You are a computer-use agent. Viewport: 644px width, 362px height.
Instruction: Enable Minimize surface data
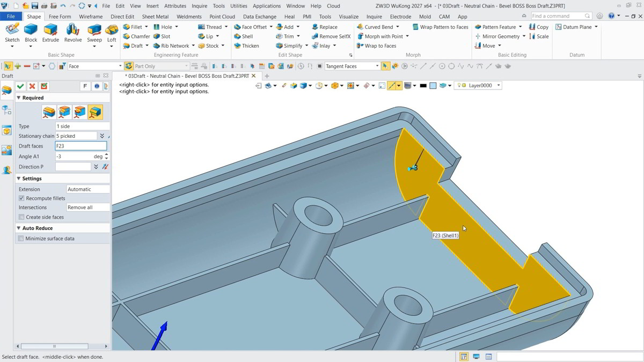(21, 239)
